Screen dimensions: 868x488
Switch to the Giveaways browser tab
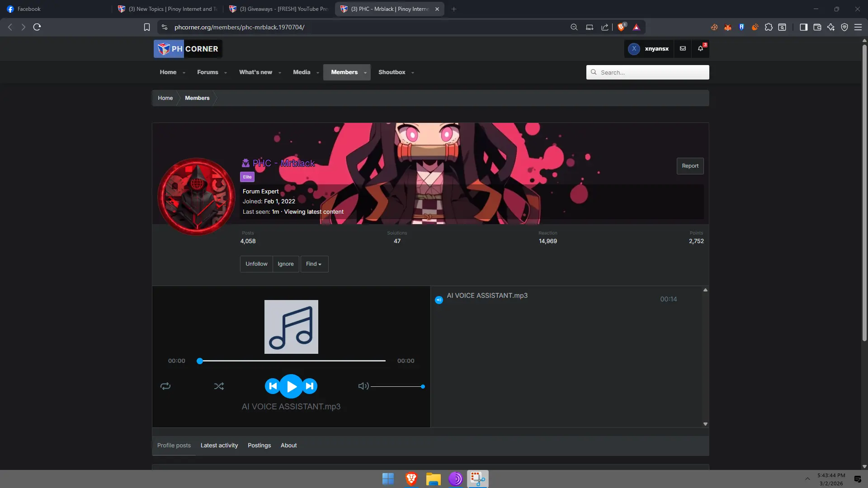coord(278,9)
